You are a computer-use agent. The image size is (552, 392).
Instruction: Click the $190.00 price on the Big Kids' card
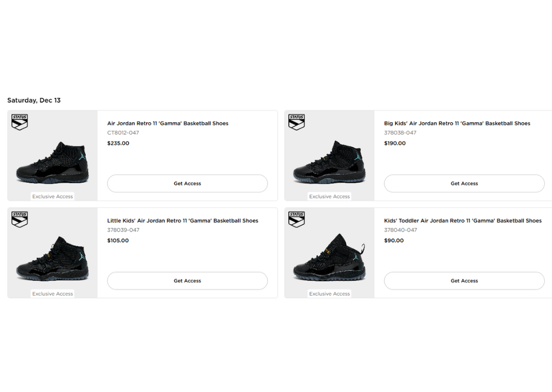[395, 143]
